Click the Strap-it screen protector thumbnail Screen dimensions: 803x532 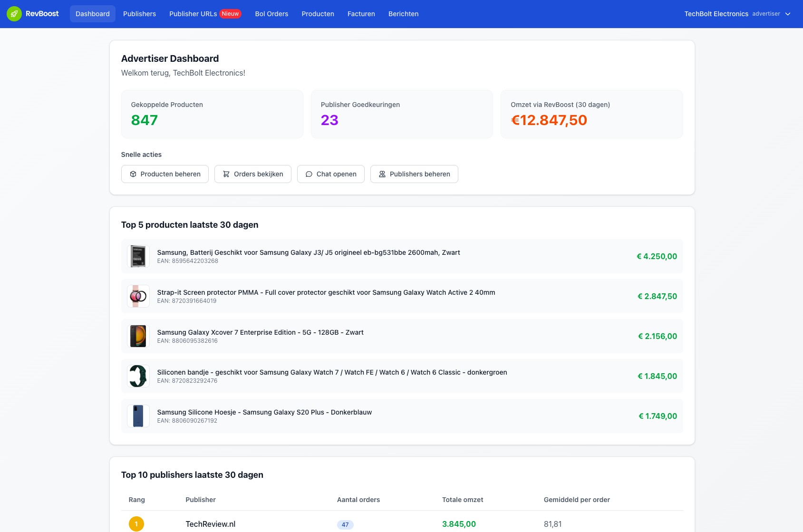tap(138, 296)
